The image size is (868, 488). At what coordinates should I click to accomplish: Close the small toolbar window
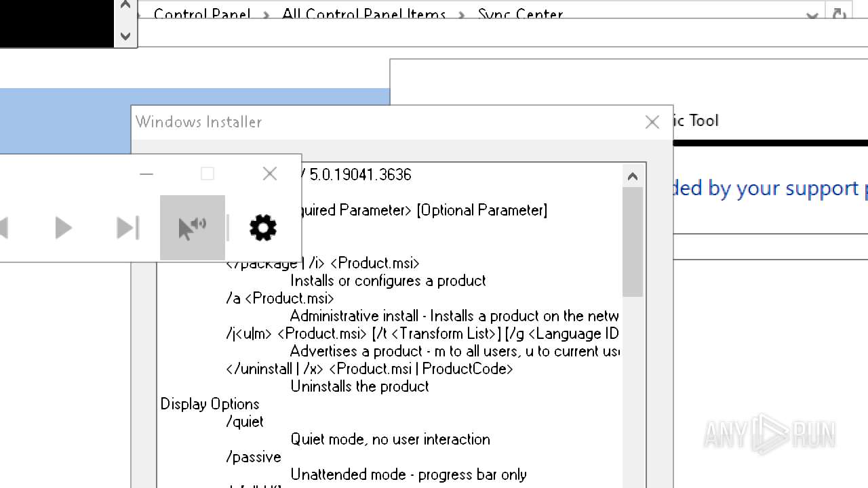point(270,174)
